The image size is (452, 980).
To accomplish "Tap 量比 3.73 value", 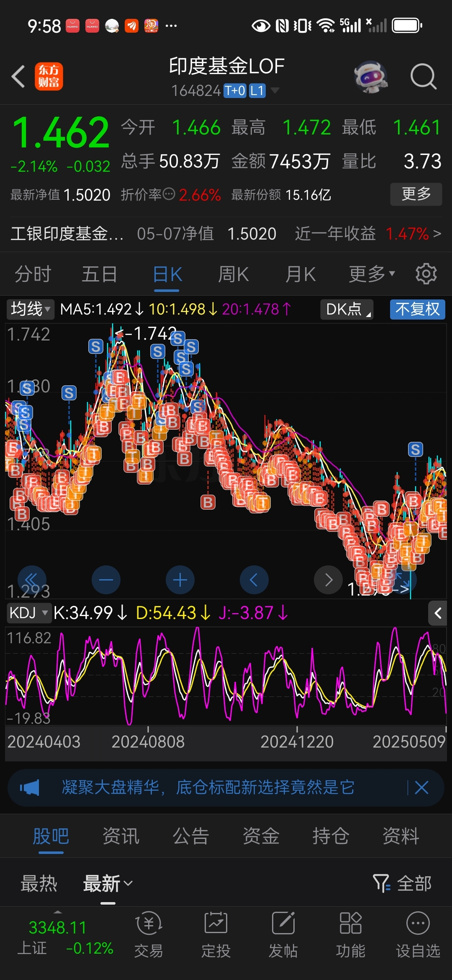I will (x=422, y=161).
